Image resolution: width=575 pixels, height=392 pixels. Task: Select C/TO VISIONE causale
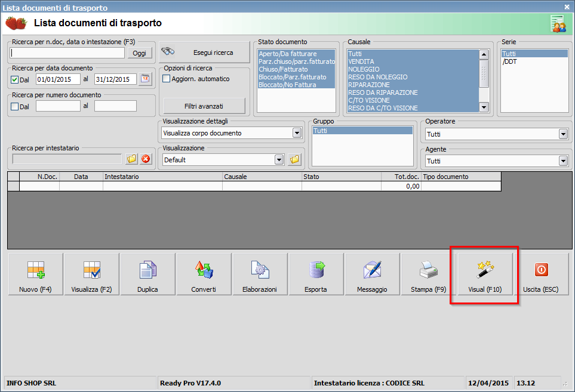[413, 100]
